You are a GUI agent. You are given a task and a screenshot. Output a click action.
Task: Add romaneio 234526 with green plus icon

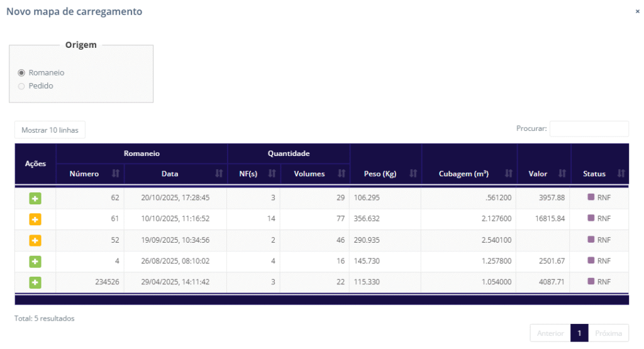pyautogui.click(x=35, y=282)
